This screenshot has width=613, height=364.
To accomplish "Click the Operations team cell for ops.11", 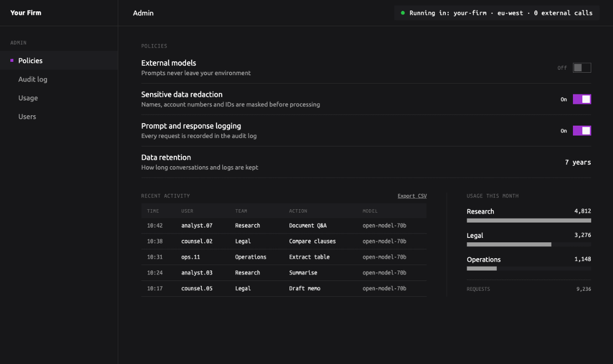I will click(x=251, y=257).
